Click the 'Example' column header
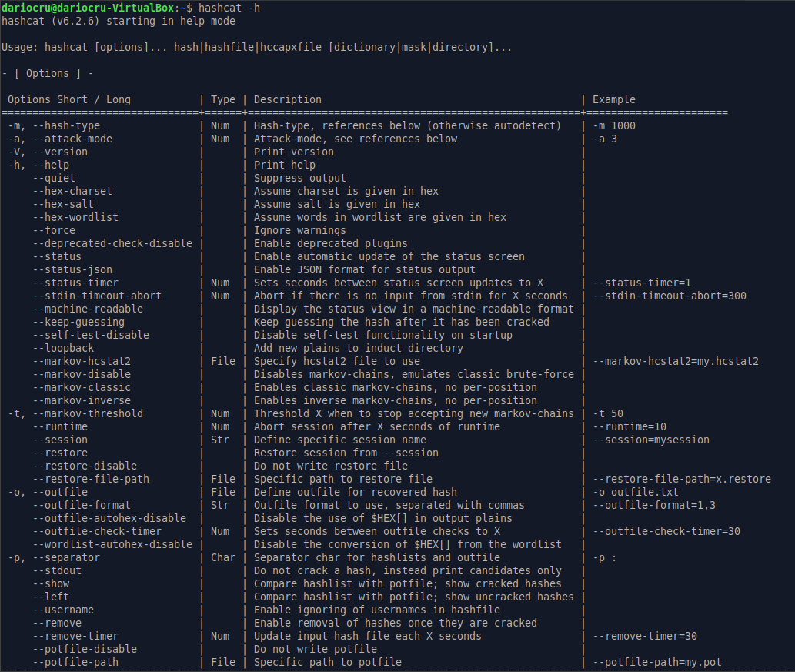795x672 pixels. point(614,100)
